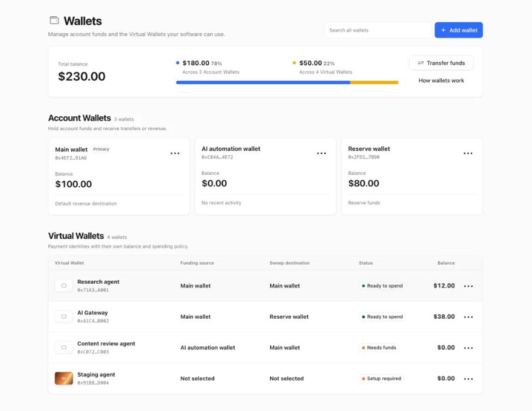Viewport: 532px width, 411px height.
Task: Click the $38.00 AI Gateway balance
Action: click(x=444, y=317)
